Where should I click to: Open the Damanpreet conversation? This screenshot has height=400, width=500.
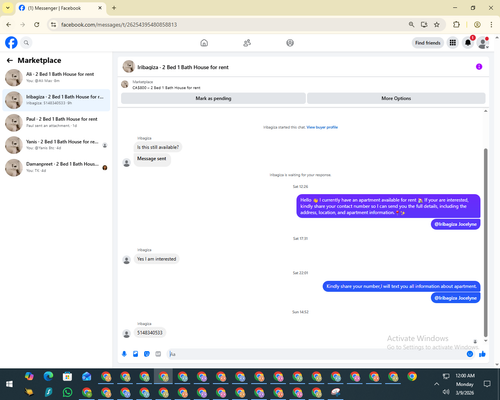click(x=56, y=167)
